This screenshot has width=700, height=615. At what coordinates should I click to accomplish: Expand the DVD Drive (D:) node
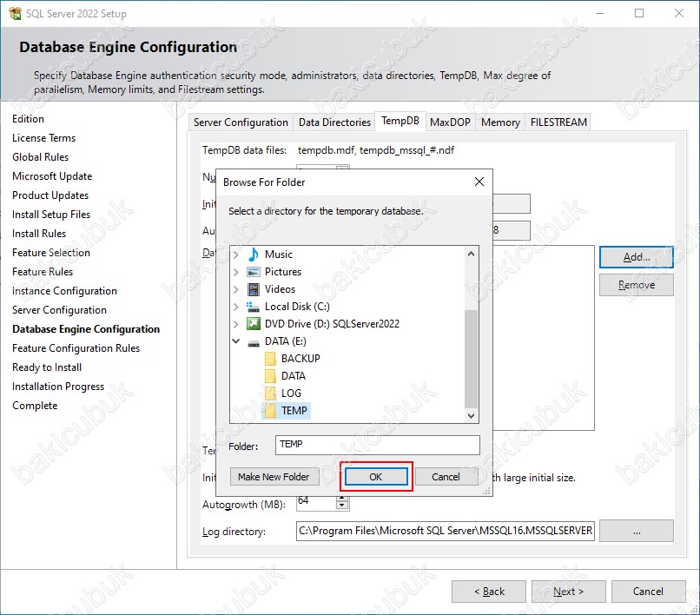pyautogui.click(x=235, y=324)
